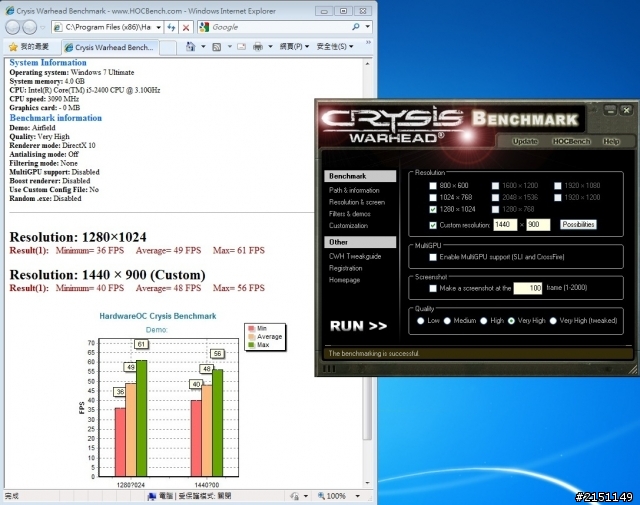Select Path & information in the sidebar
640x505 pixels.
[354, 190]
